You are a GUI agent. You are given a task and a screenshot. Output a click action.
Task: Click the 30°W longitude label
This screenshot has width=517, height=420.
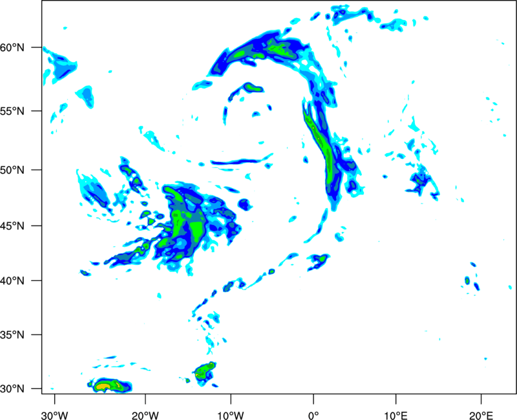click(x=54, y=415)
